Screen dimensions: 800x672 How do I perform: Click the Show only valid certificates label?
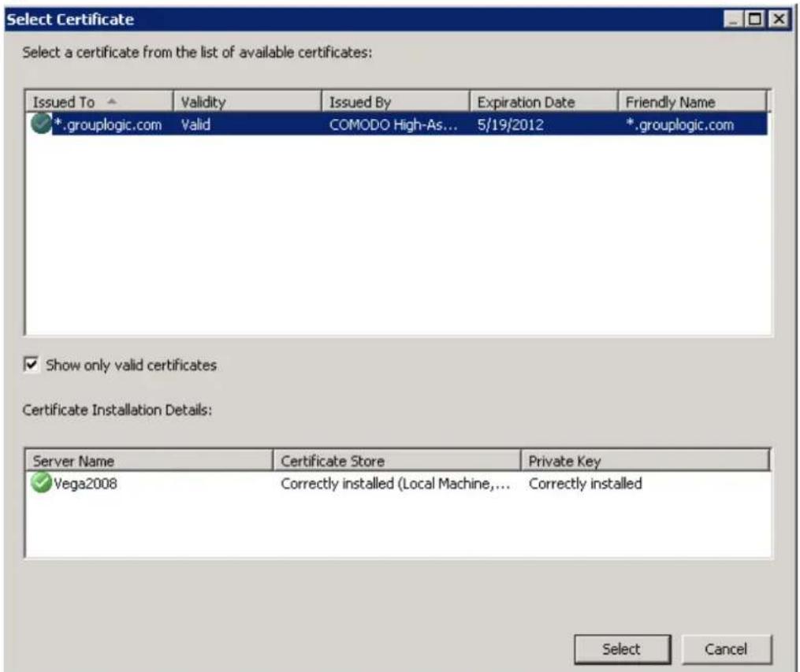(131, 365)
